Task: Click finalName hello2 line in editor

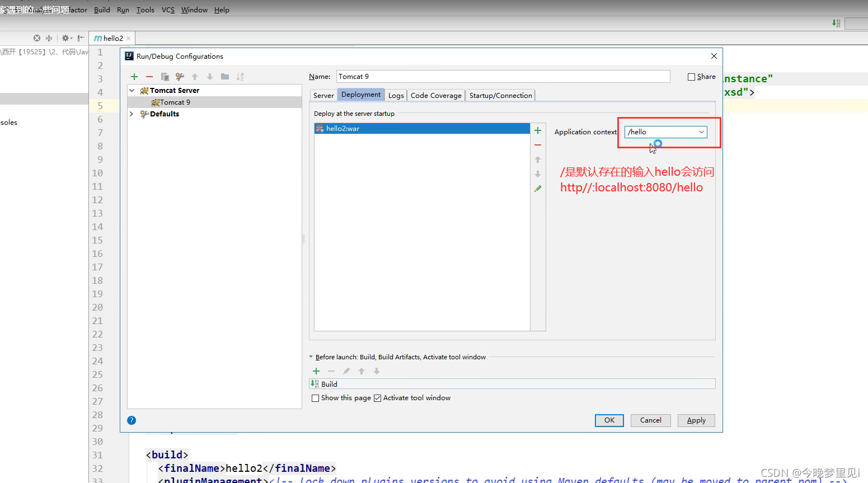Action: point(247,468)
